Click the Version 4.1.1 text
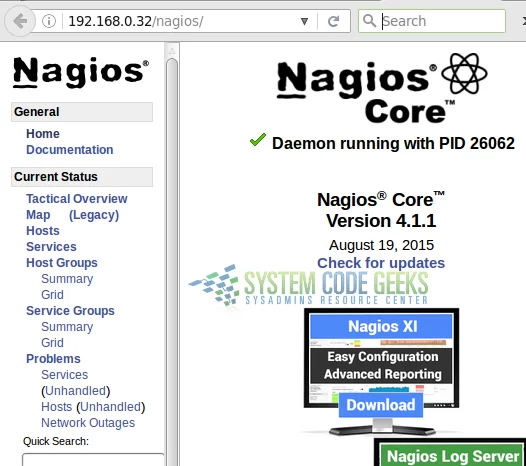The image size is (526, 466). pos(381,221)
